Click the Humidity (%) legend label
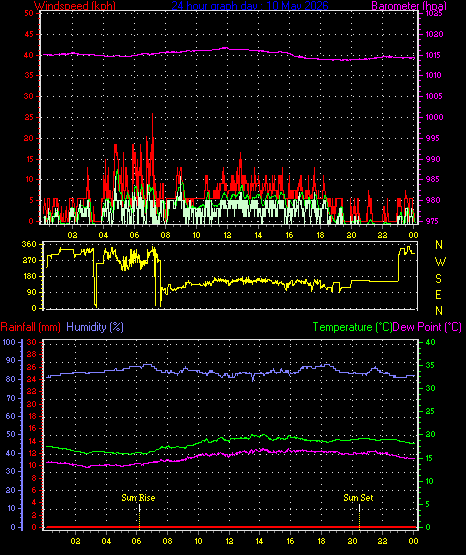 (x=95, y=327)
